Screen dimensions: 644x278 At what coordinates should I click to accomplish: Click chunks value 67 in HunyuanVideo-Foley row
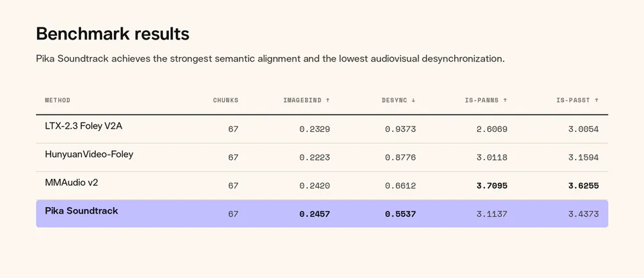point(233,157)
